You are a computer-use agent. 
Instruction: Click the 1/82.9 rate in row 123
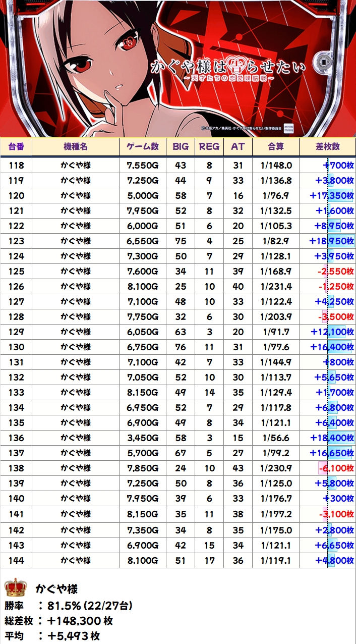(x=276, y=241)
